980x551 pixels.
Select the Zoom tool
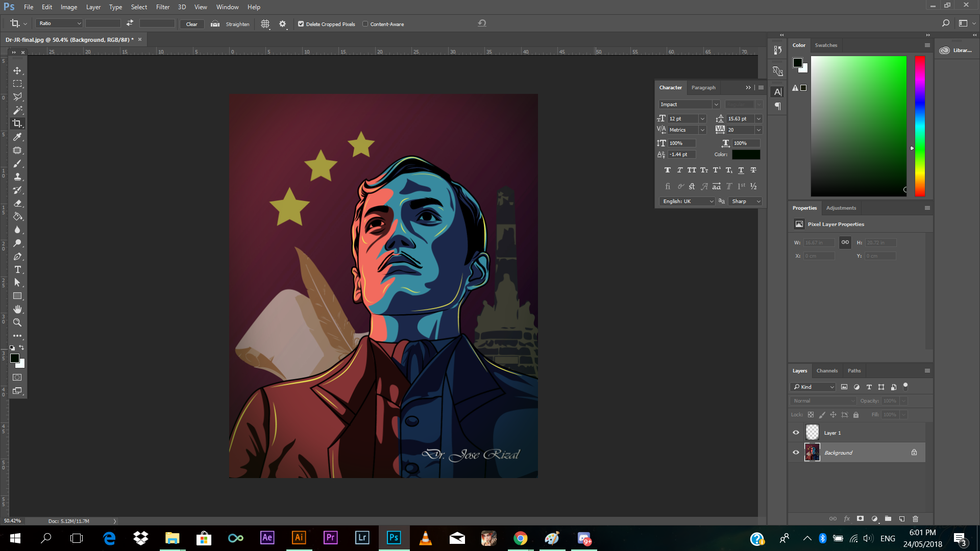pos(17,322)
